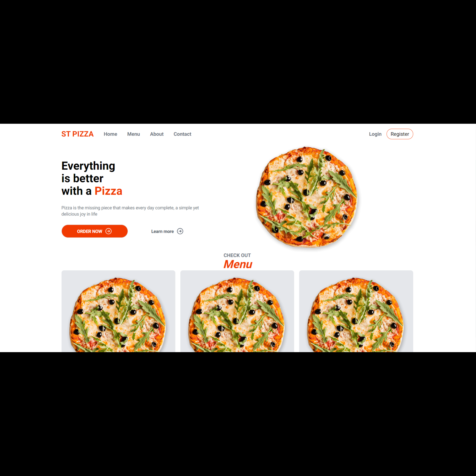Open the Login link
The image size is (476, 476).
tap(375, 134)
